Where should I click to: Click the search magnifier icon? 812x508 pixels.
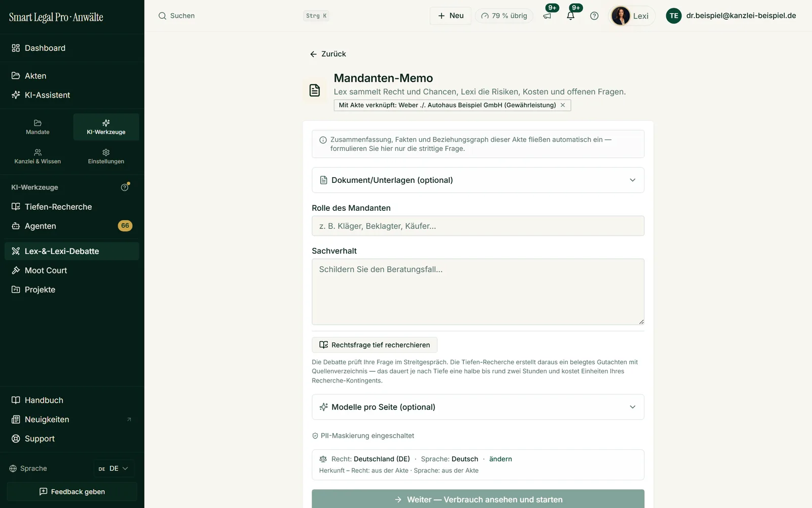(162, 16)
